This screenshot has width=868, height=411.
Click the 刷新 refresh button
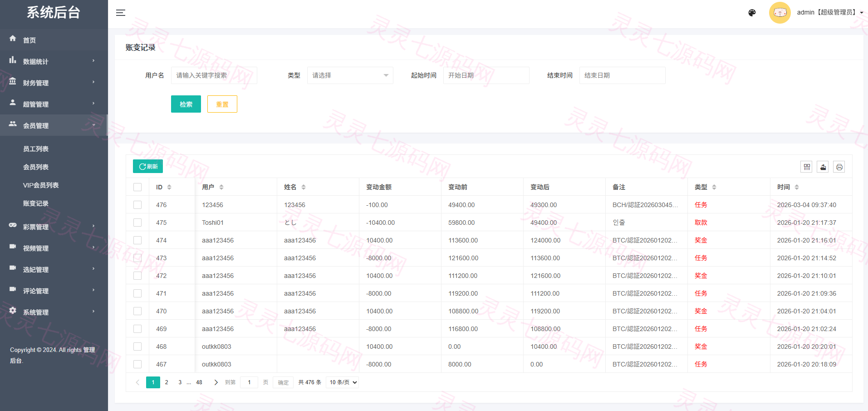click(148, 167)
